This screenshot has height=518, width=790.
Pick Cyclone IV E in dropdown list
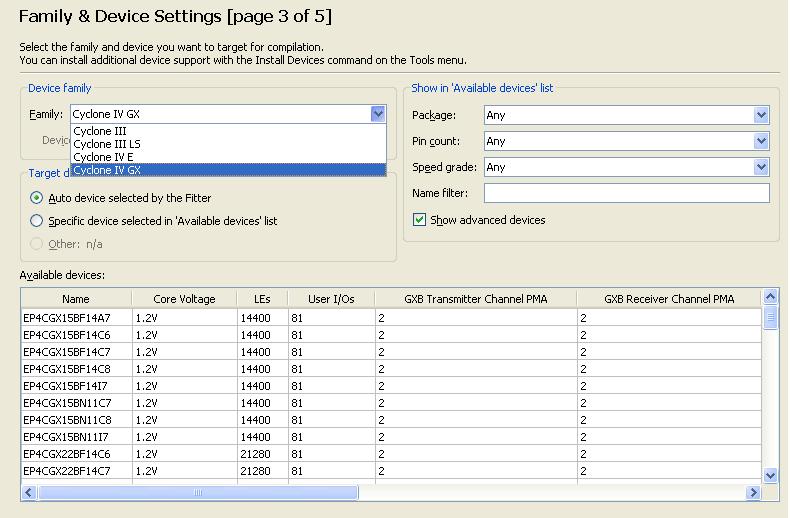103,157
